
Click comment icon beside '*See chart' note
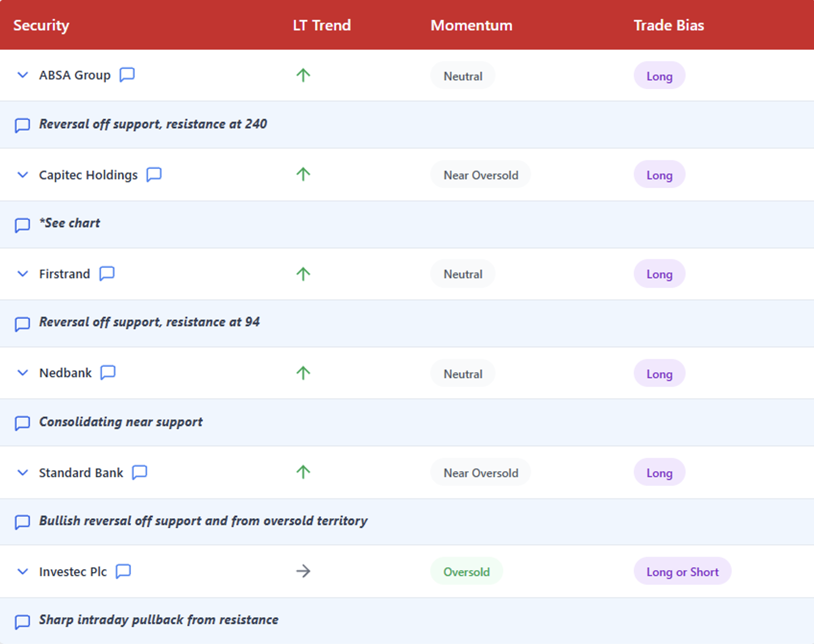pos(22,225)
